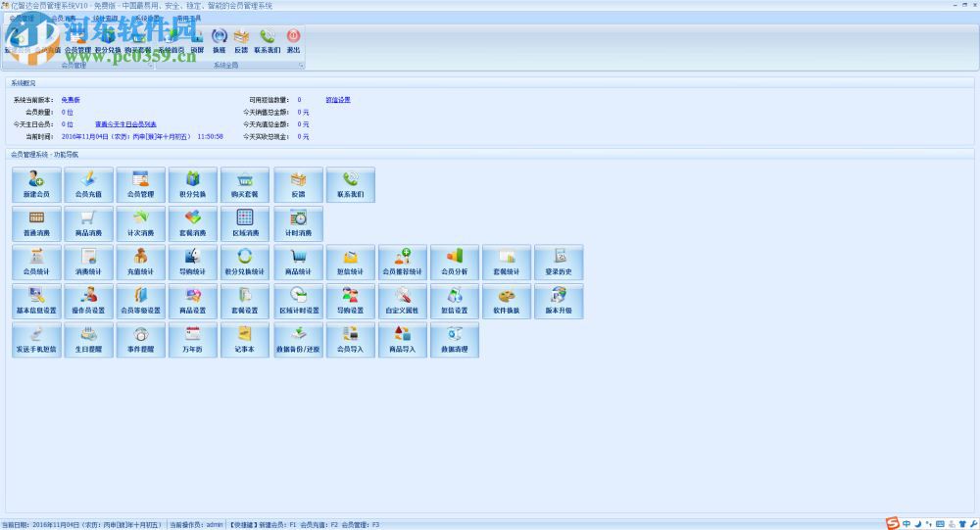Open the 短信设置 tile in navigation grid

tap(455, 301)
